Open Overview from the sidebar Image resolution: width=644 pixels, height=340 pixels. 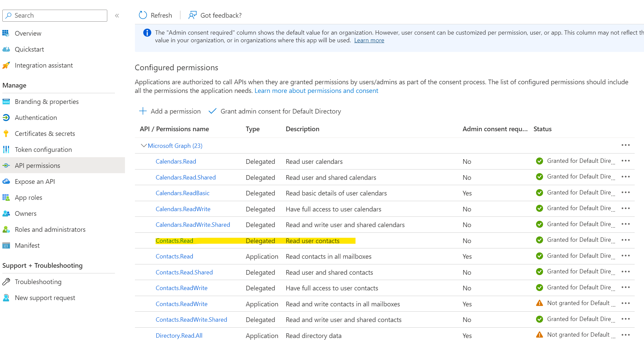[x=28, y=33]
